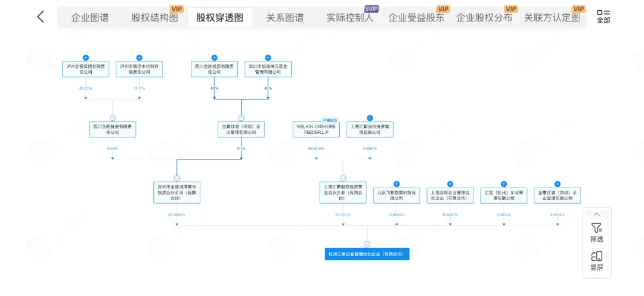Expand plus above 金惠红湖 0.0014% node

click(558, 184)
